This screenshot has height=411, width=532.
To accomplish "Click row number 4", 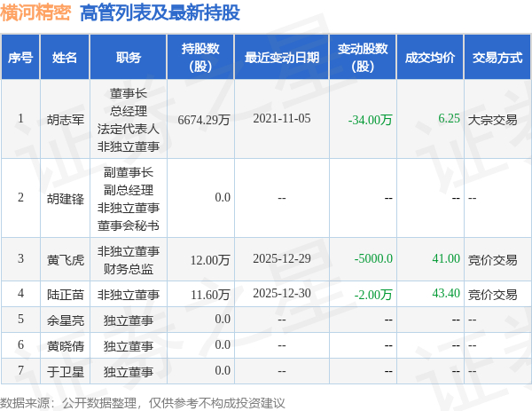I will 20,293.
